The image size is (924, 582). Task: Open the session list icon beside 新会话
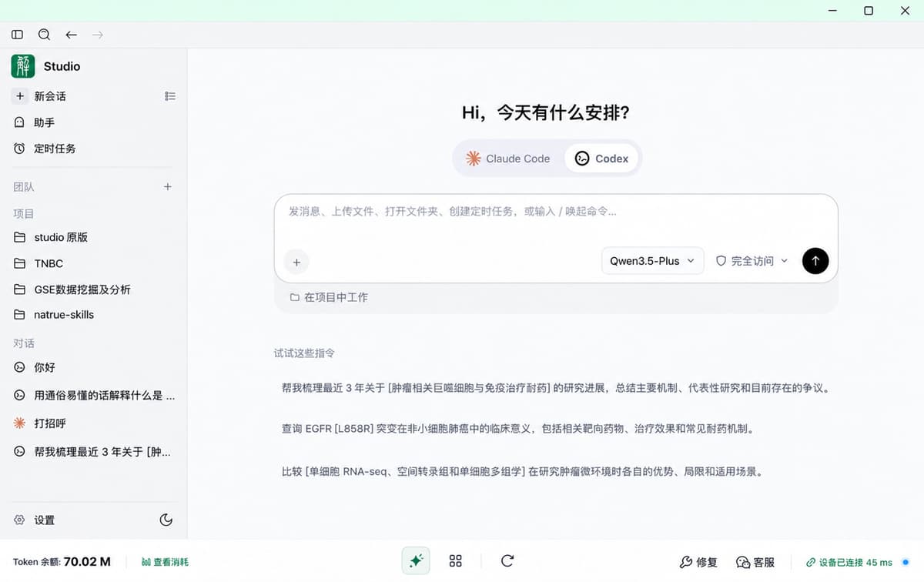170,96
